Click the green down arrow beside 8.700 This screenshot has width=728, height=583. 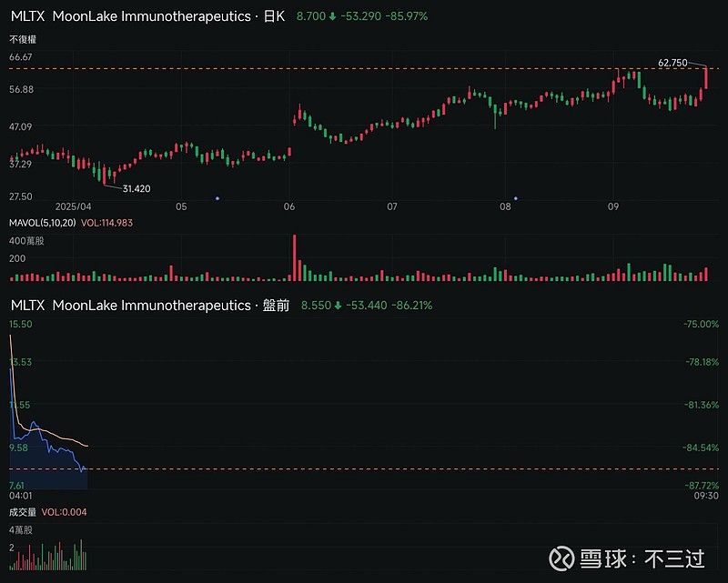point(332,16)
